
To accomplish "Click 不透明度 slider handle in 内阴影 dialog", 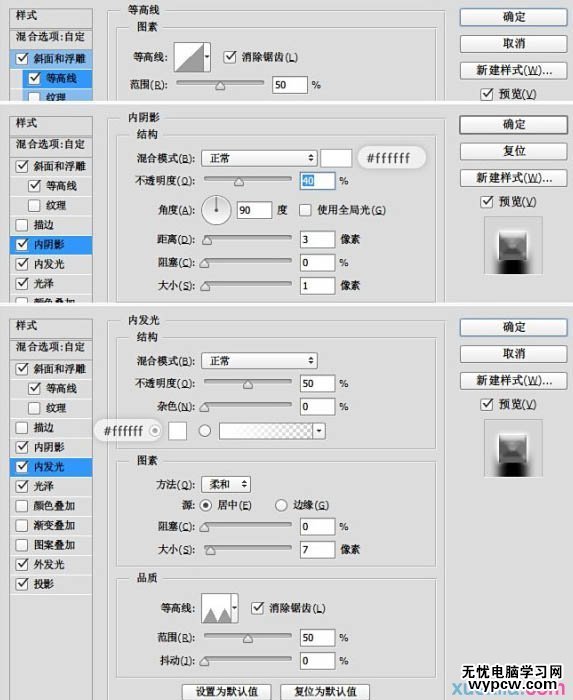I will 239,181.
